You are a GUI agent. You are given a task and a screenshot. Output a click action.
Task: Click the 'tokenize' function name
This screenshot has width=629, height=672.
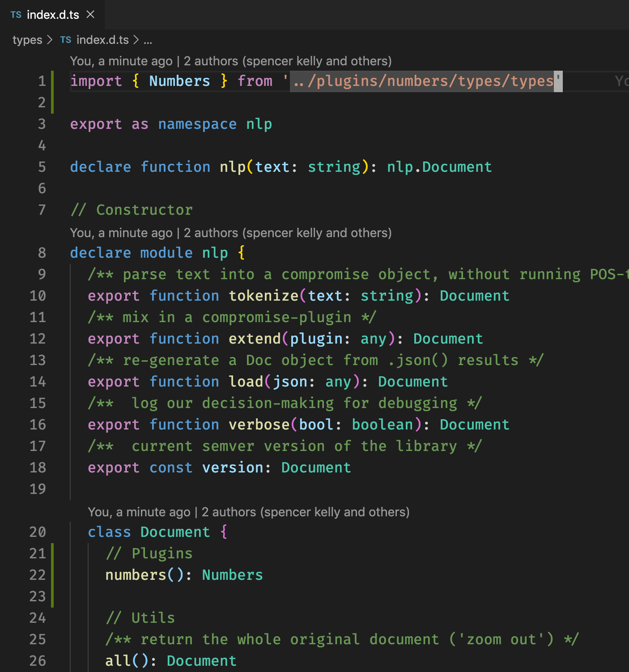coord(263,296)
